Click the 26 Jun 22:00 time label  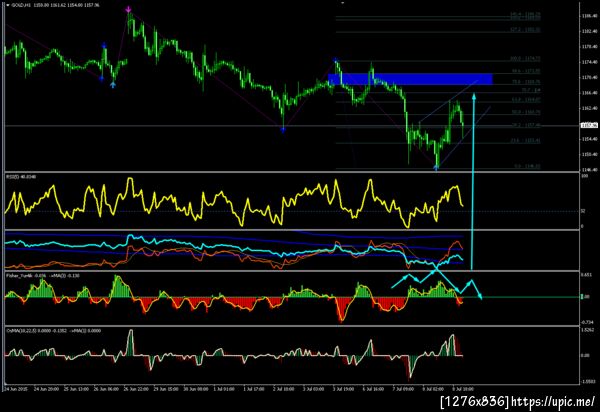[x=135, y=389]
